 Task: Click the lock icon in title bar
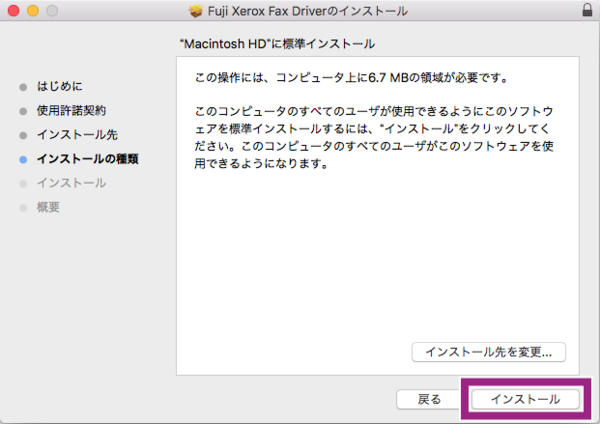(x=585, y=11)
